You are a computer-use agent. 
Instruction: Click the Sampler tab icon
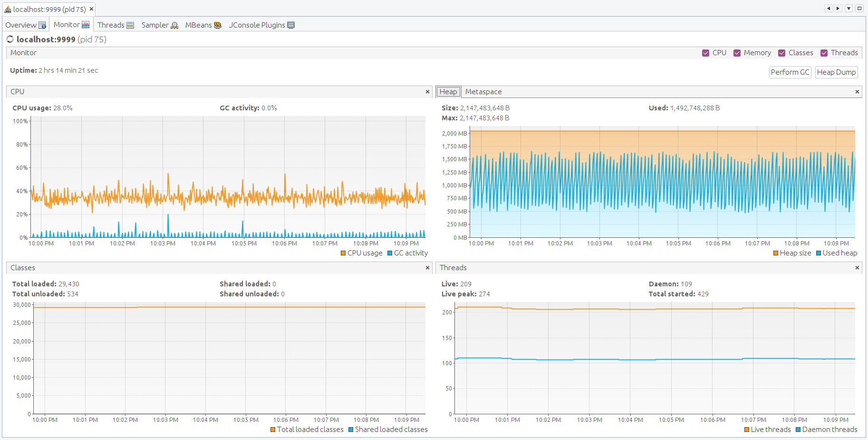pyautogui.click(x=174, y=25)
